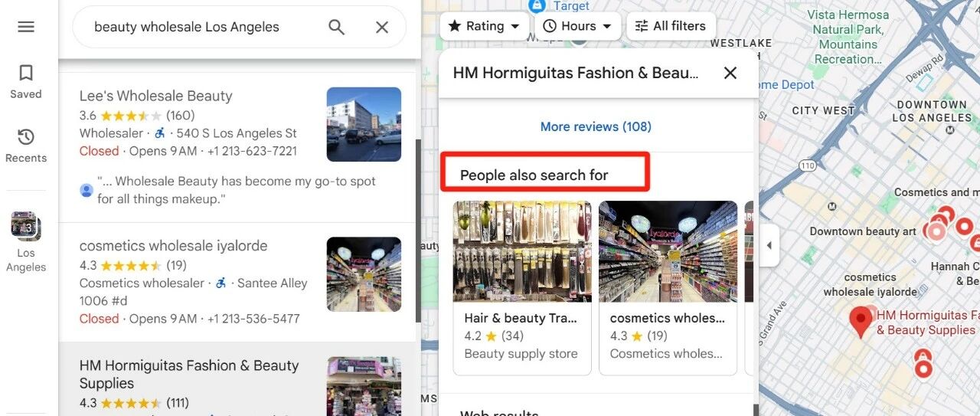980x416 pixels.
Task: Open the hamburger main menu
Action: (x=26, y=27)
